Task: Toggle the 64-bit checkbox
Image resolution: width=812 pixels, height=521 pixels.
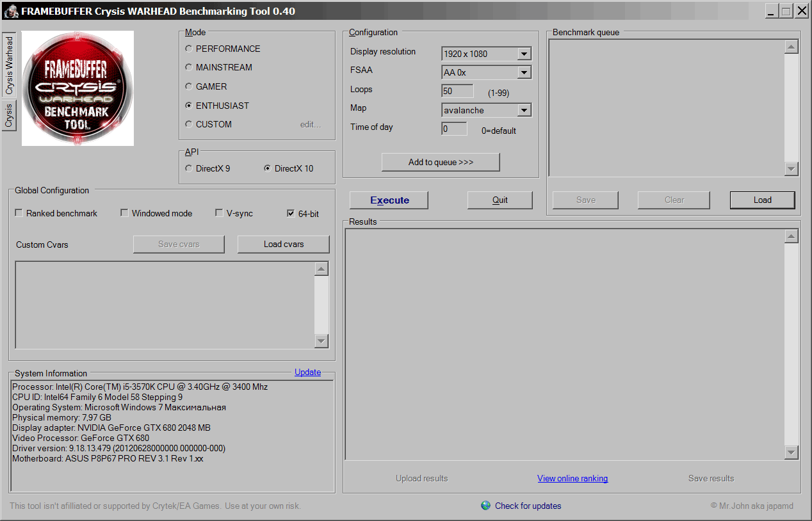Action: coord(291,213)
